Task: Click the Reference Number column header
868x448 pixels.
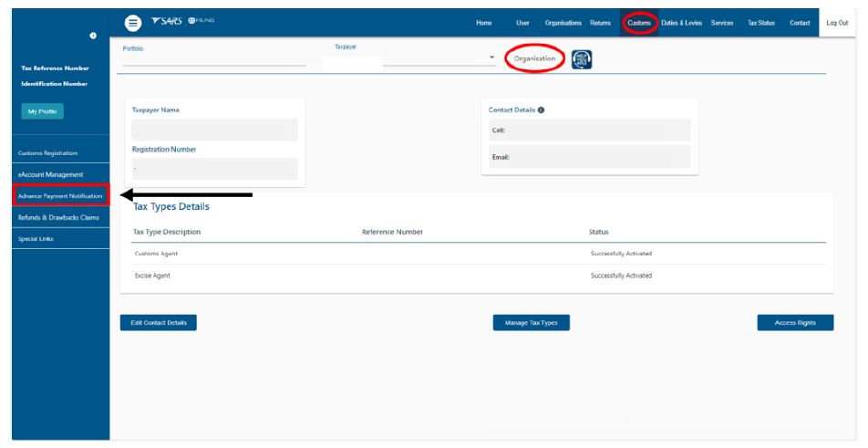Action: (x=392, y=232)
